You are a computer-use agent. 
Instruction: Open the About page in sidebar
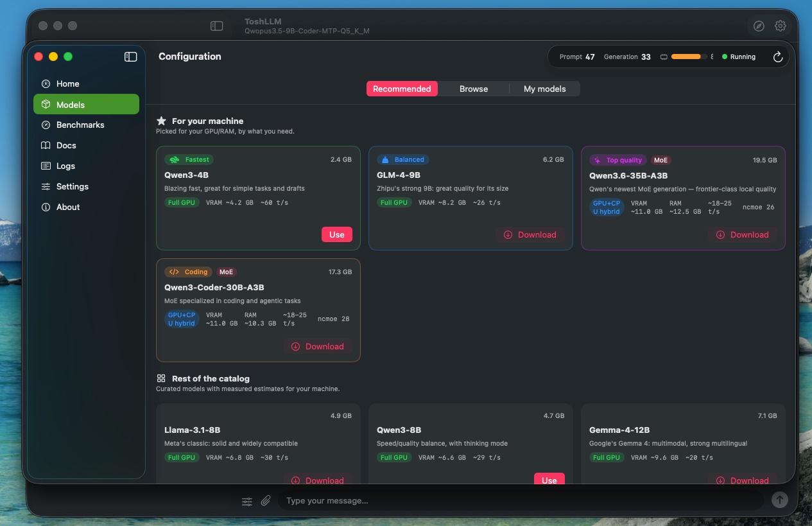point(86,207)
